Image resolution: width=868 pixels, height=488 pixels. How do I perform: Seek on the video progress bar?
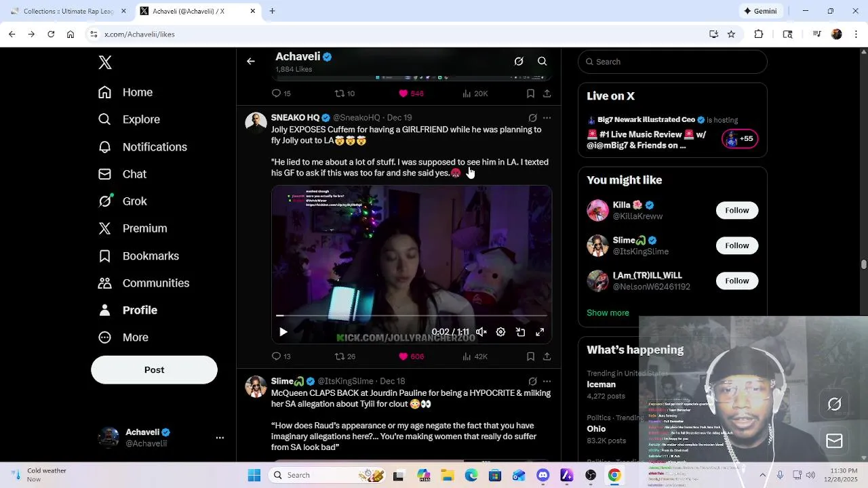(x=412, y=316)
